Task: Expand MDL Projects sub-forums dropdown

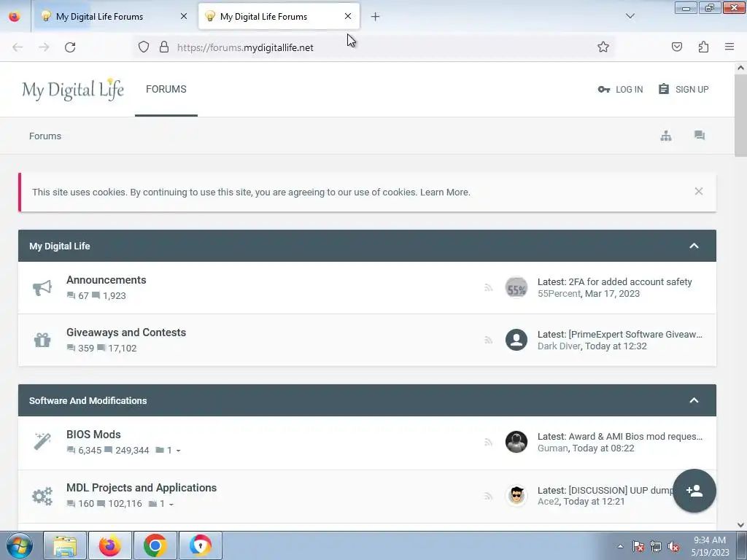Action: (x=161, y=504)
